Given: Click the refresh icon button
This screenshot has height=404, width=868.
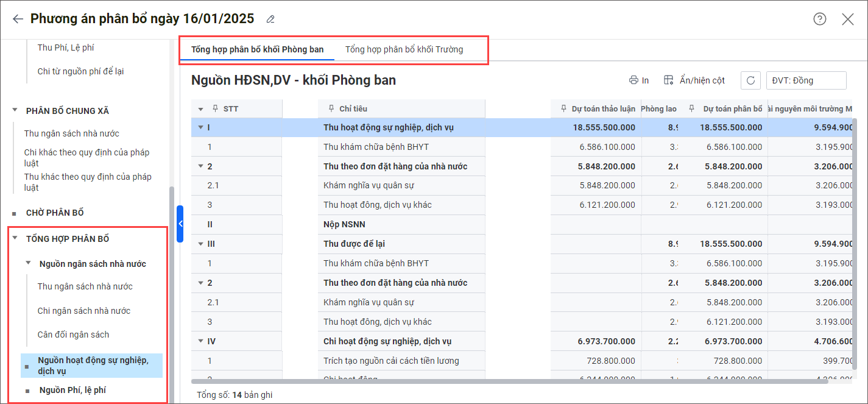Looking at the screenshot, I should pos(750,80).
